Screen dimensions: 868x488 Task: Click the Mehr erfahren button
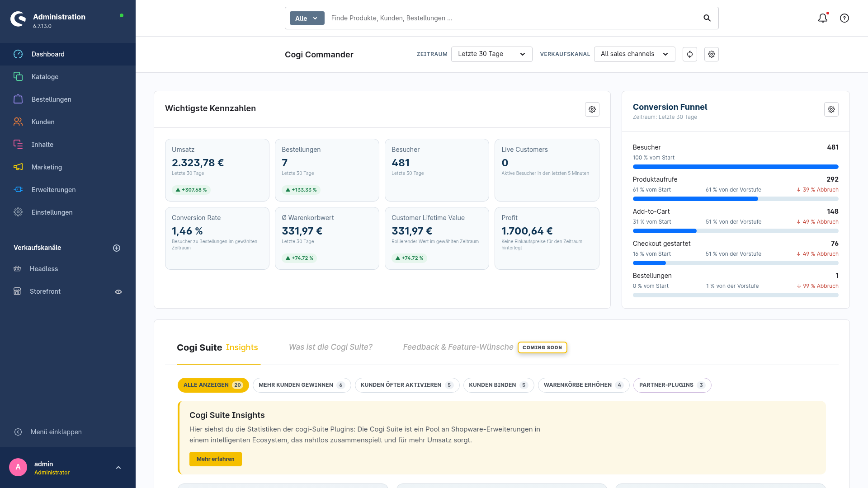(216, 459)
